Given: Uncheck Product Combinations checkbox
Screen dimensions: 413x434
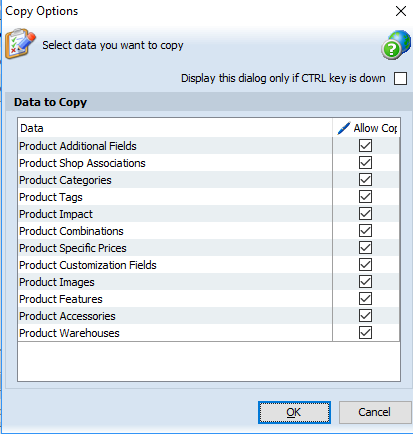Looking at the screenshot, I should click(x=365, y=231).
